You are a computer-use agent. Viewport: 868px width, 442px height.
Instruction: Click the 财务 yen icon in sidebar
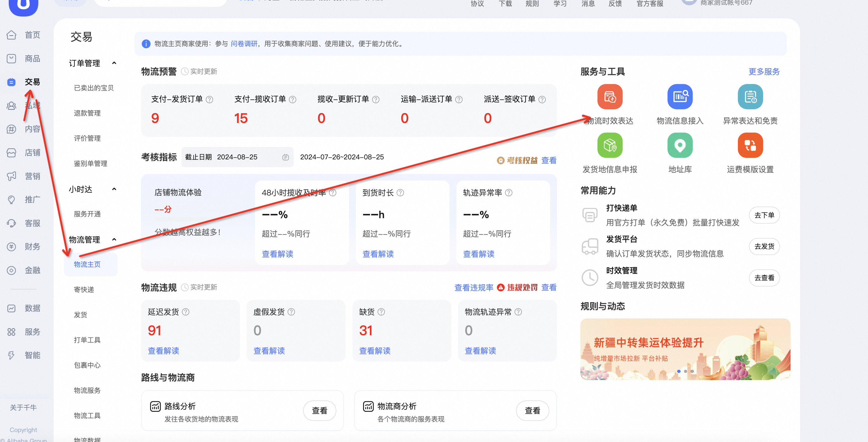pos(12,247)
